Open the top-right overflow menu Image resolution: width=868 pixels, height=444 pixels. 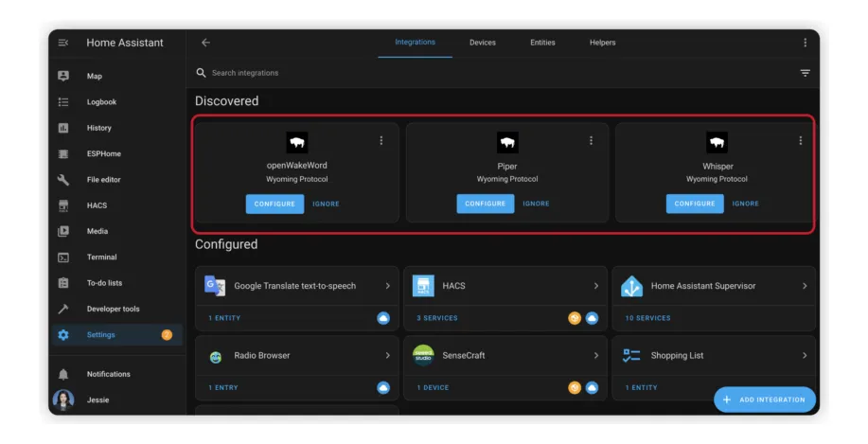pos(805,43)
